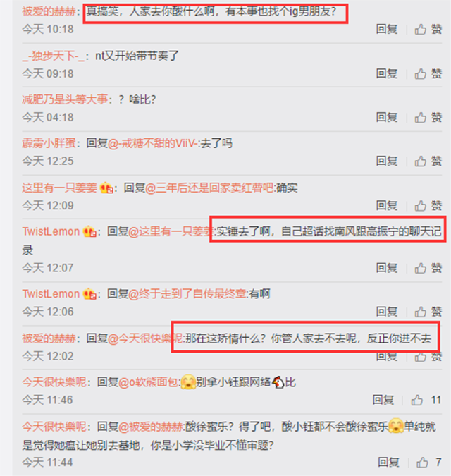
Task: Open mention @o软熊面包 in the 11:46 comment
Action: click(x=148, y=382)
